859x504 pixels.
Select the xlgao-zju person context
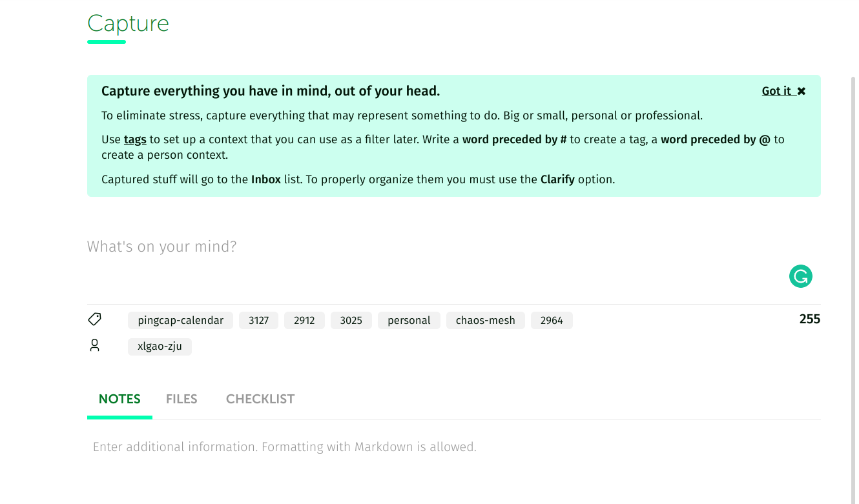click(160, 347)
